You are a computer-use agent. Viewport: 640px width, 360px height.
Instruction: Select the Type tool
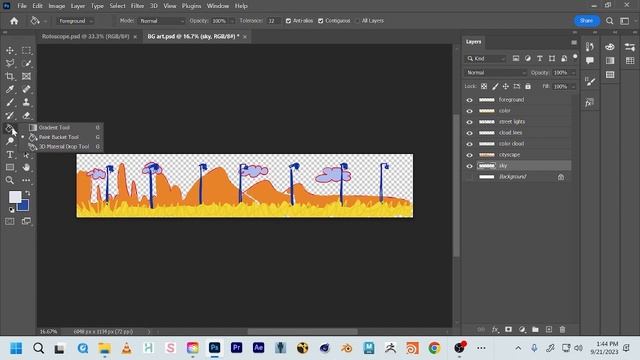[x=10, y=154]
